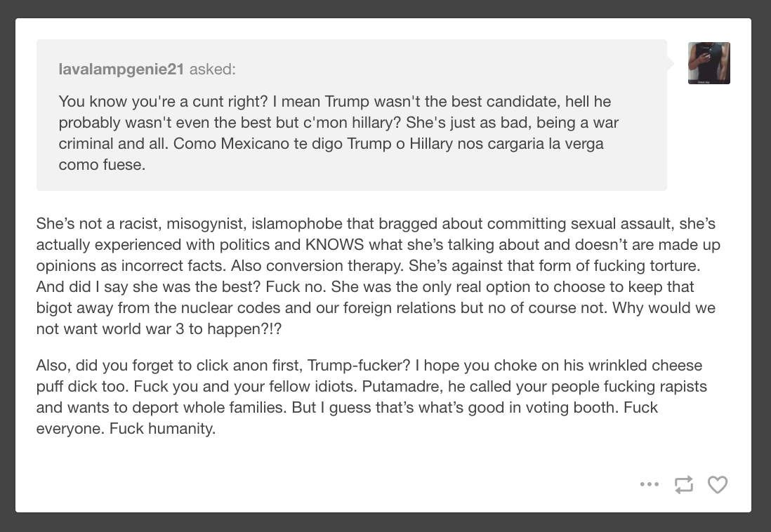The image size is (771, 532).
Task: Click the line ending 'world war 3 to happen?!?'
Action: tap(159, 328)
